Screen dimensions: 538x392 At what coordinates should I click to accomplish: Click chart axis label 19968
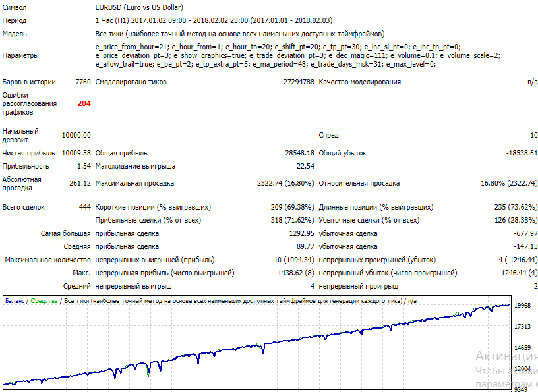(x=523, y=306)
